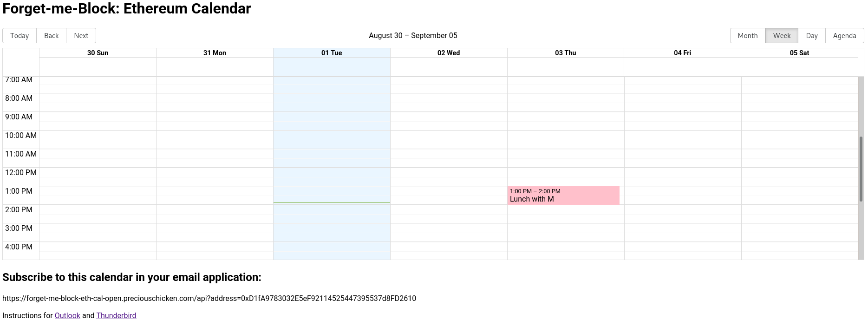Select the 05 Sat day header
The height and width of the screenshot is (320, 868).
pyautogui.click(x=799, y=53)
